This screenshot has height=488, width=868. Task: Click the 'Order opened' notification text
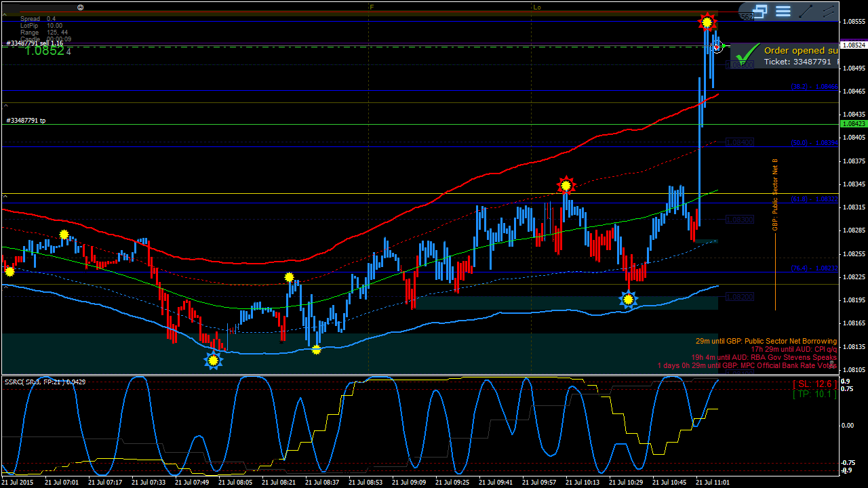801,50
